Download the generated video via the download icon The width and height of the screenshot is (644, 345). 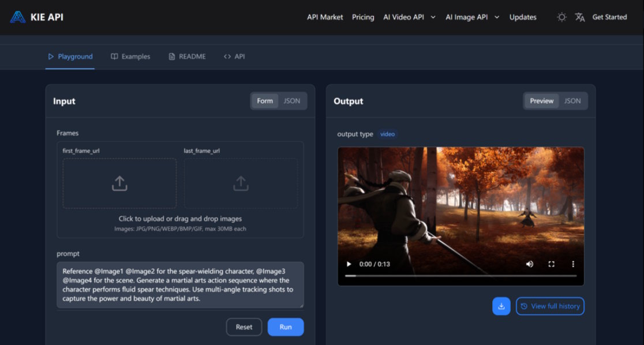click(501, 306)
